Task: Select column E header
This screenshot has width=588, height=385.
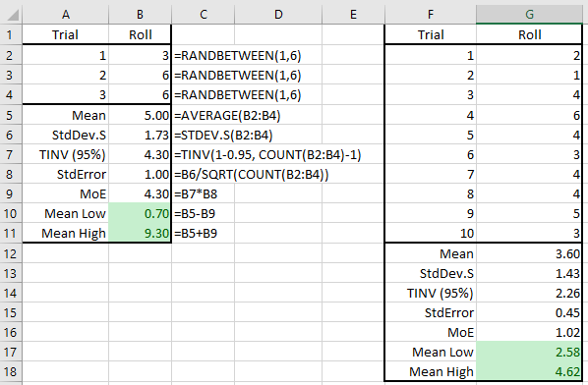Action: [353, 15]
